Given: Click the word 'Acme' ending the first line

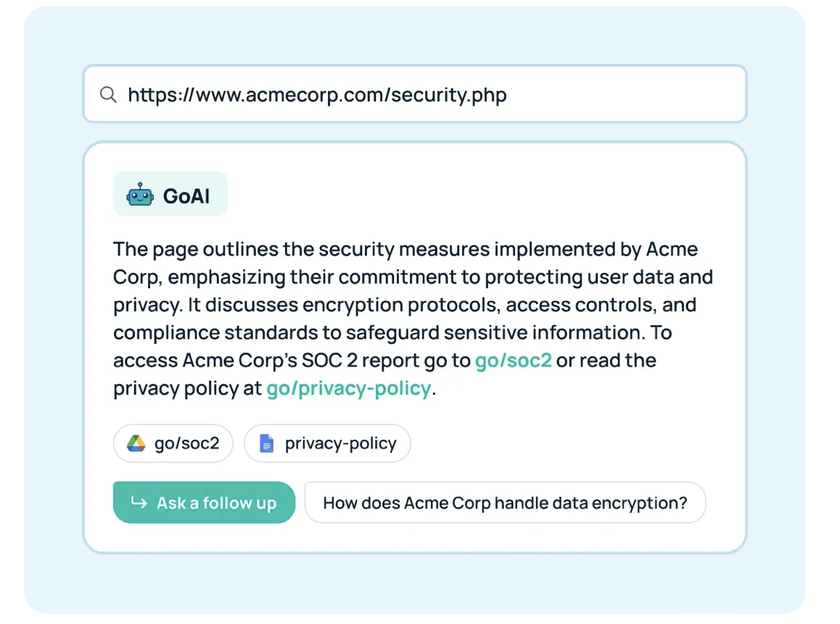Looking at the screenshot, I should [671, 250].
